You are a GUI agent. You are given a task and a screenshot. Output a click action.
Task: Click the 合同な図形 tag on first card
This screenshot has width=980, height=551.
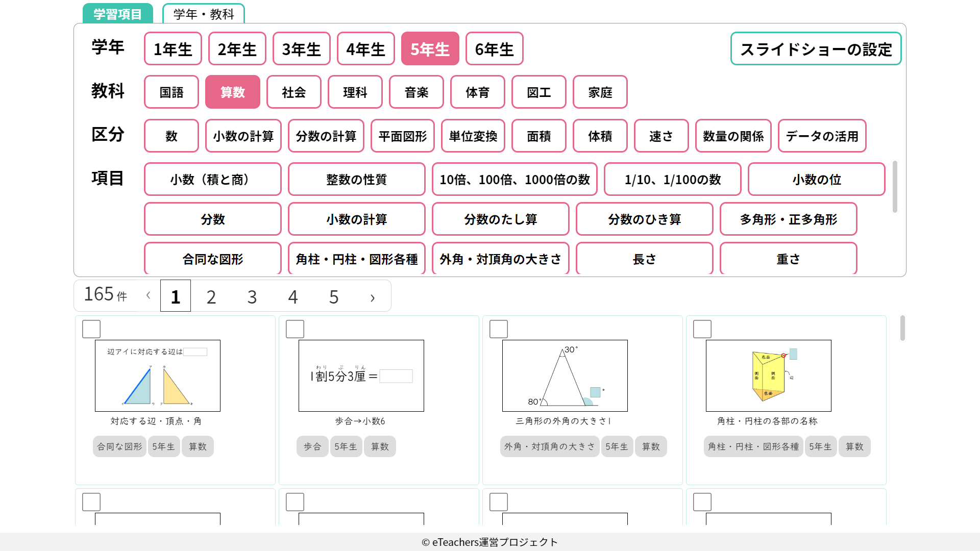coord(119,446)
